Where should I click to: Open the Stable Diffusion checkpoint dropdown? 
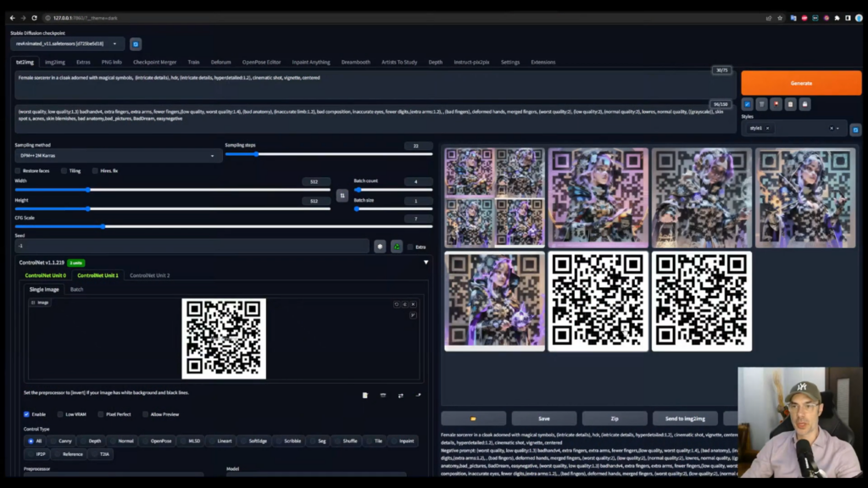(x=67, y=43)
